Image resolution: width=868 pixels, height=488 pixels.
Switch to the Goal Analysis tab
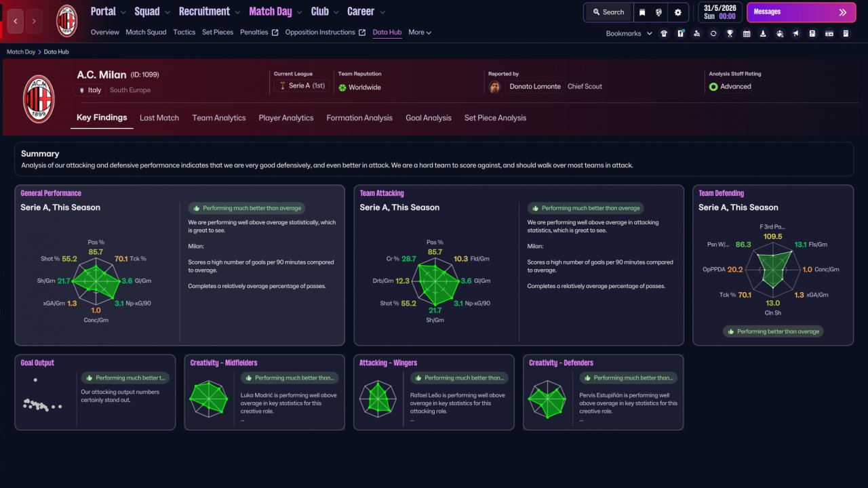tap(429, 118)
